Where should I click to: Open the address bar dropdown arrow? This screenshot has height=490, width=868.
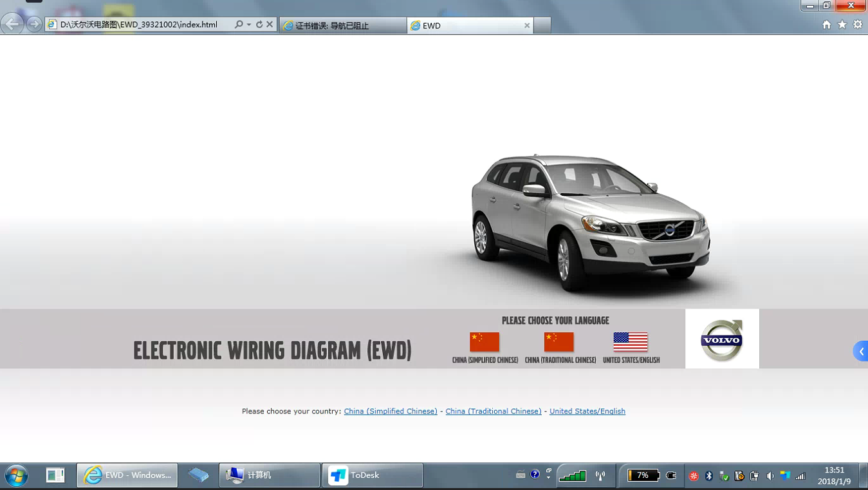[x=249, y=24]
